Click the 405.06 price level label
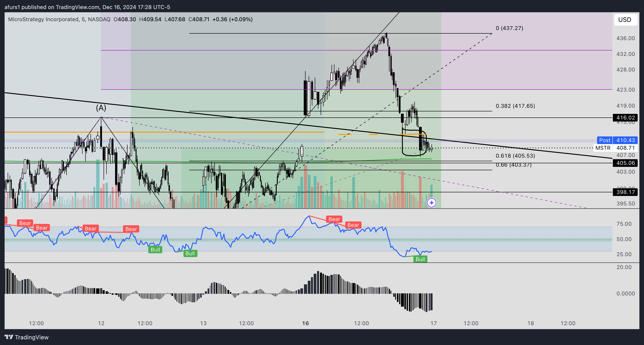The width and height of the screenshot is (644, 345). (625, 163)
